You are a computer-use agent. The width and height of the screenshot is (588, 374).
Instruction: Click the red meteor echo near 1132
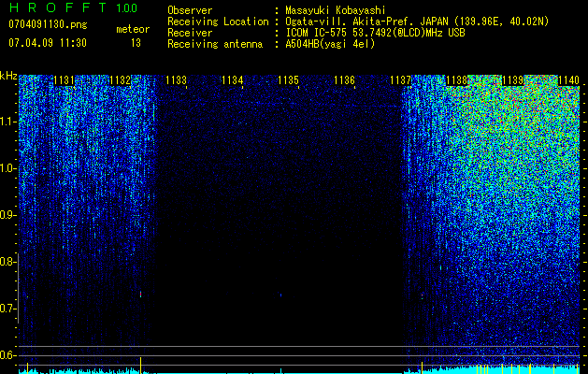140,295
